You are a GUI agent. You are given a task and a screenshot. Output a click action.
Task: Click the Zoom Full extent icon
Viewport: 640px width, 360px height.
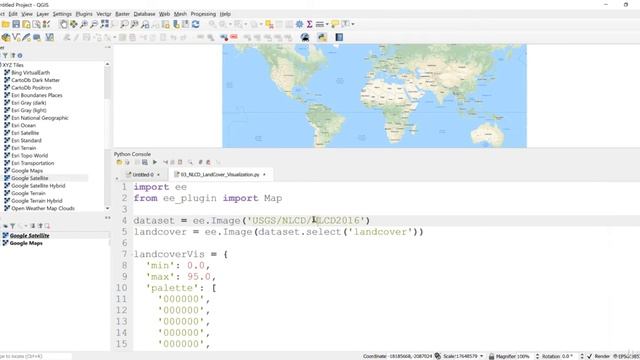click(105, 24)
